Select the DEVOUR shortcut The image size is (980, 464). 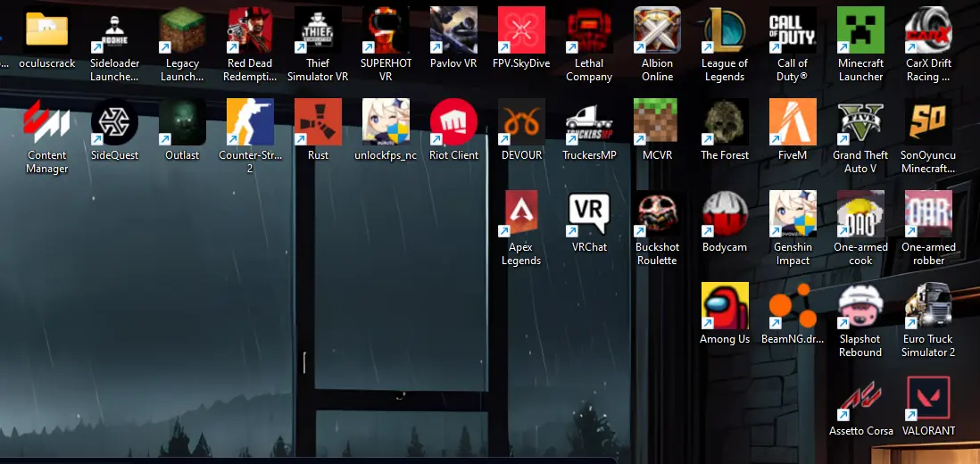521,122
